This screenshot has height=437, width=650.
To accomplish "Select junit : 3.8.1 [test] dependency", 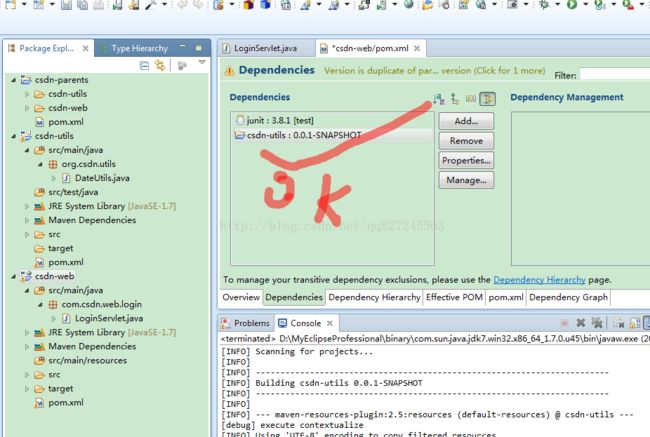I will click(x=332, y=121).
